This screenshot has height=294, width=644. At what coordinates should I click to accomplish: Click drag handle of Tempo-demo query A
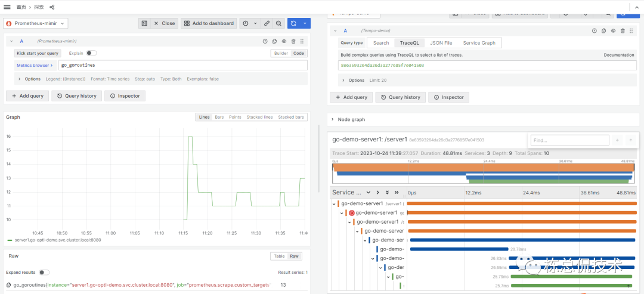pyautogui.click(x=631, y=31)
